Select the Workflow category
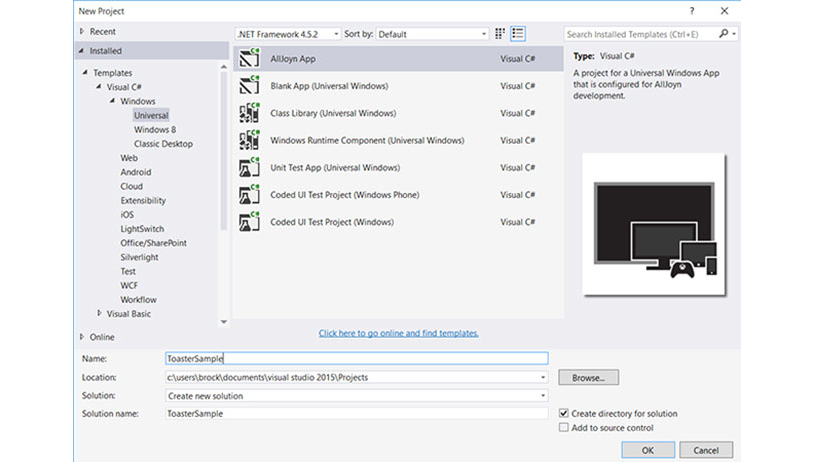 coord(138,300)
